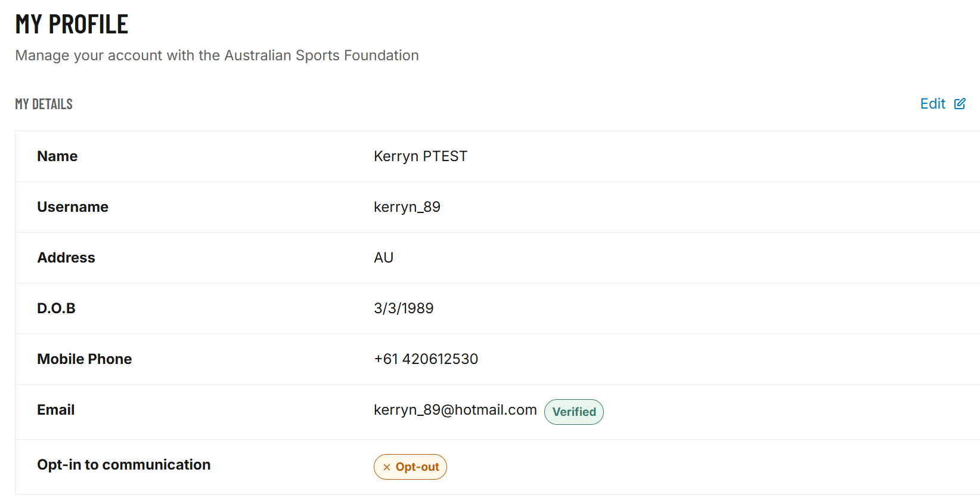Click the Edit pencil icon

tap(960, 104)
